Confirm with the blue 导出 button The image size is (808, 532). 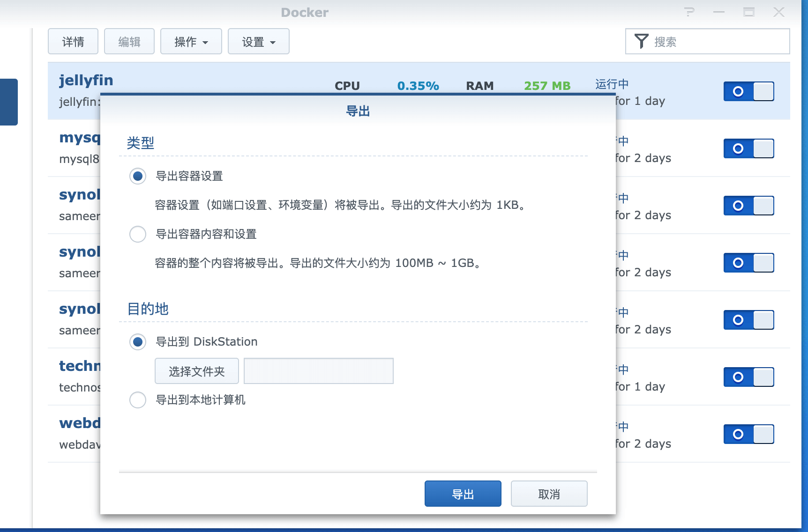tap(463, 494)
